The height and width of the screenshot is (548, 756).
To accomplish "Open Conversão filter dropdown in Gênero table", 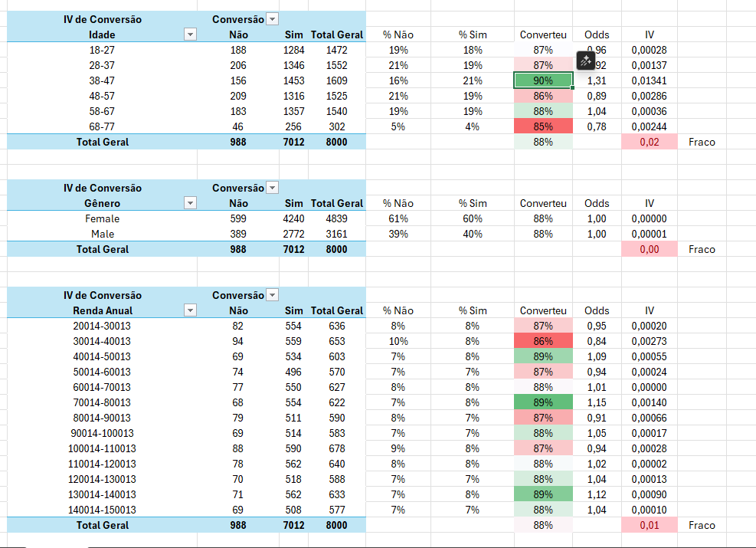I will click(x=273, y=188).
